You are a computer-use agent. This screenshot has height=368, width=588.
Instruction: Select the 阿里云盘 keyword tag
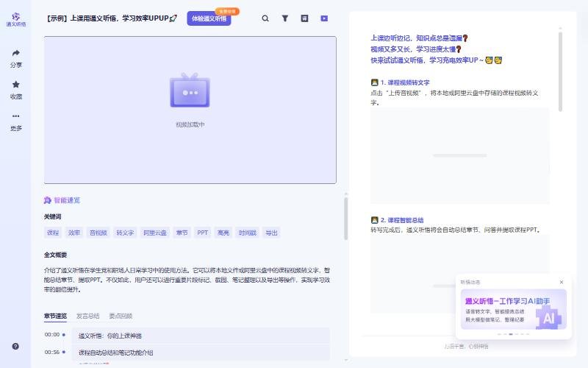point(155,233)
